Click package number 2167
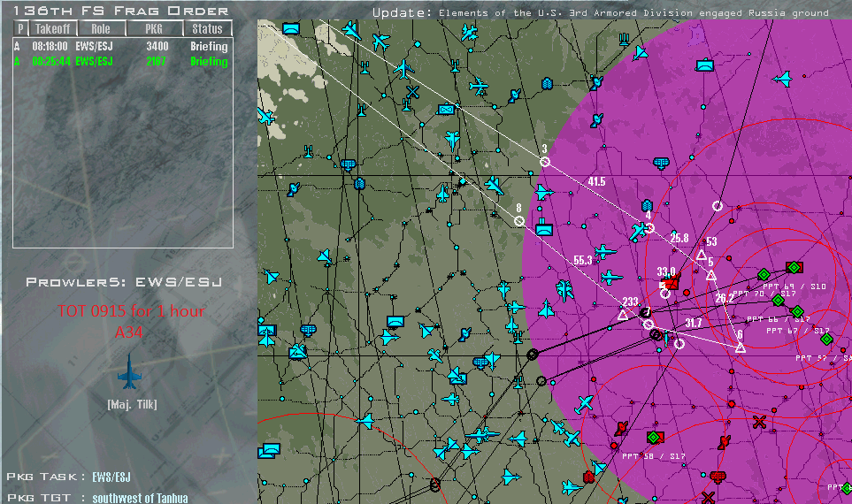Viewport: 852px width, 504px height. click(156, 61)
